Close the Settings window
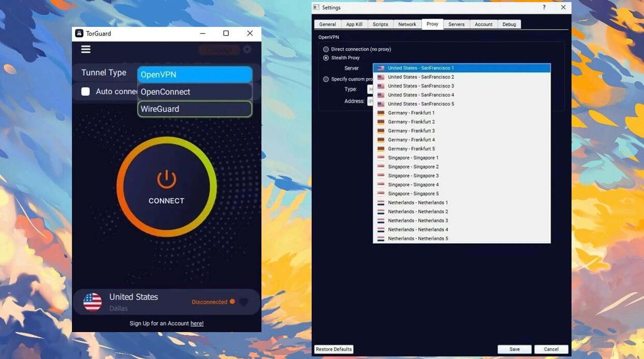Image resolution: width=644 pixels, height=359 pixels. coord(563,7)
